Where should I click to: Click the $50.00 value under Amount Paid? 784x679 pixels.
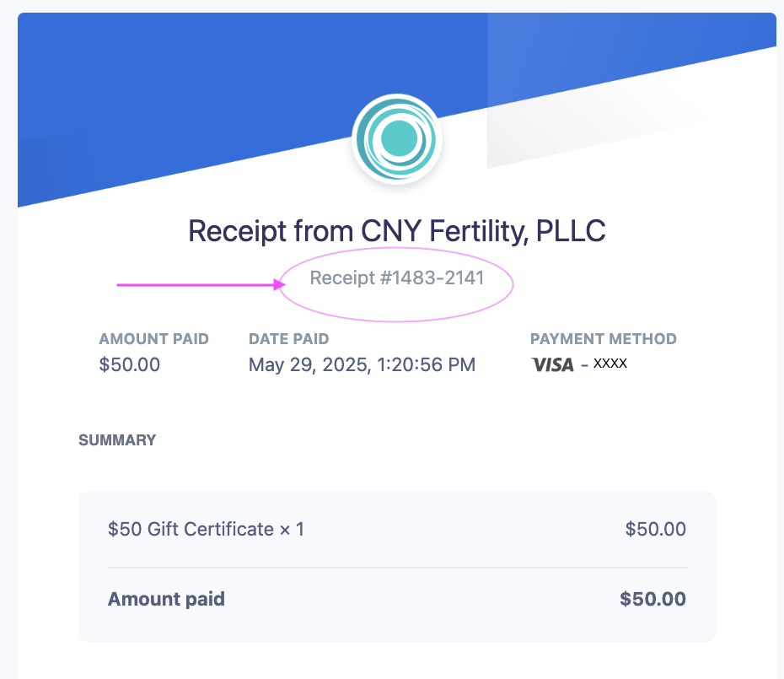pos(130,364)
